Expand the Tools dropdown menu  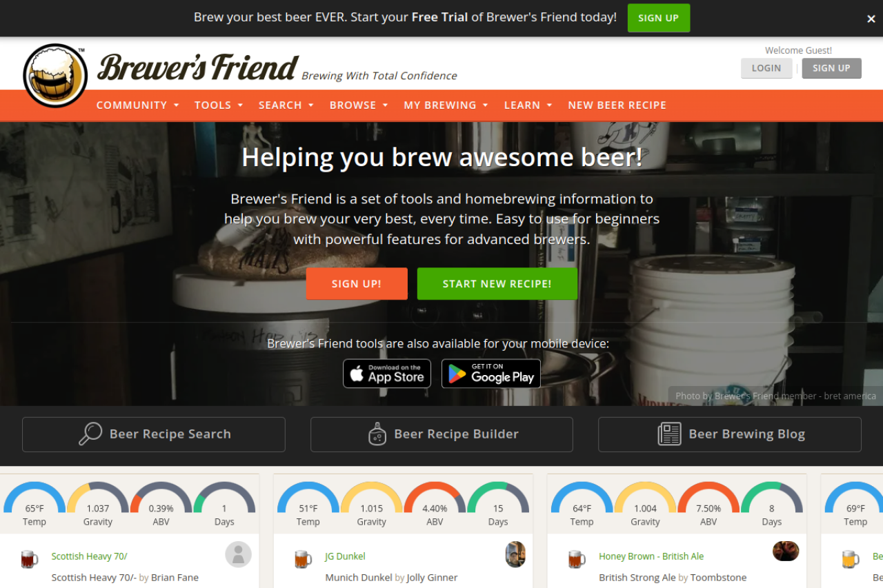pyautogui.click(x=219, y=105)
